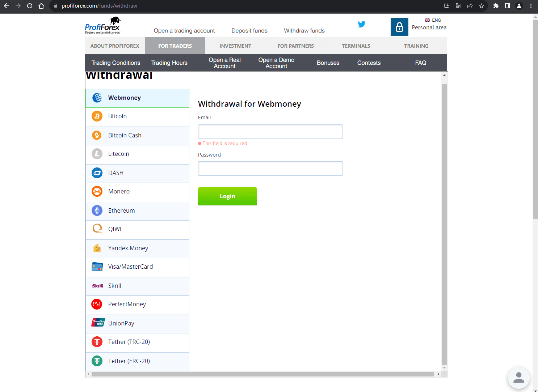This screenshot has height=392, width=538.
Task: Click the Bitcoin Cash icon
Action: tap(97, 135)
